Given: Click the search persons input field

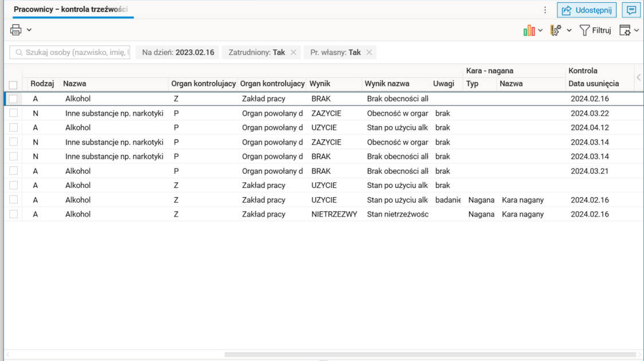Looking at the screenshot, I should pos(70,53).
